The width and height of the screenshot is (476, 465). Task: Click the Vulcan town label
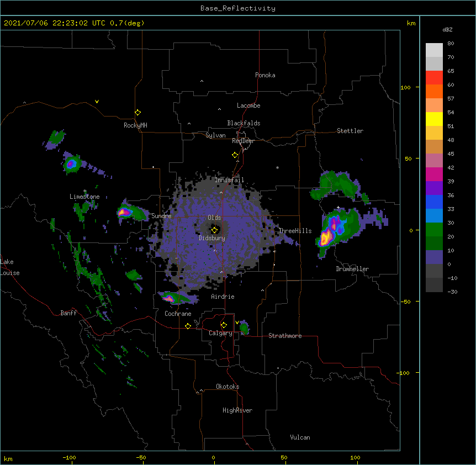point(300,437)
